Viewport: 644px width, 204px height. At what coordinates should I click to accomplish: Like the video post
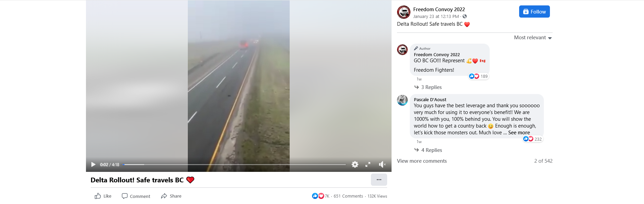pos(103,196)
